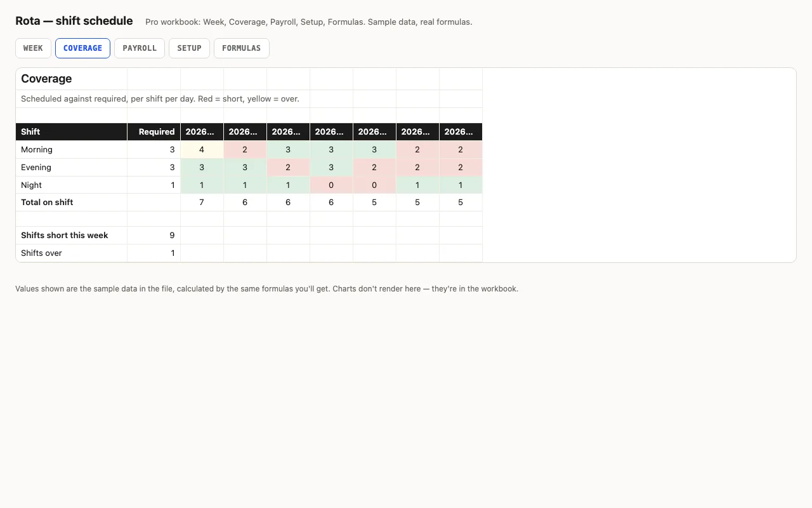Select the COVERAGE tab
Image resolution: width=812 pixels, height=508 pixels.
pos(82,48)
